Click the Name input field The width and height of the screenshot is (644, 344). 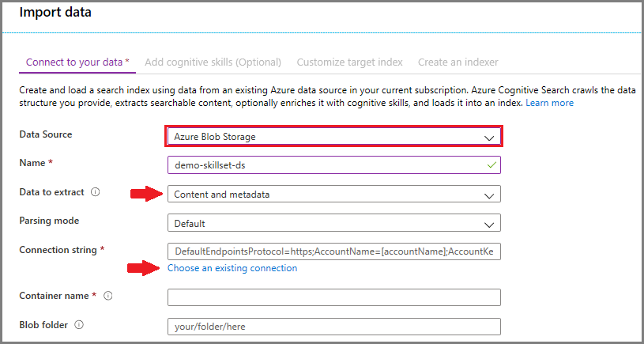(x=324, y=164)
